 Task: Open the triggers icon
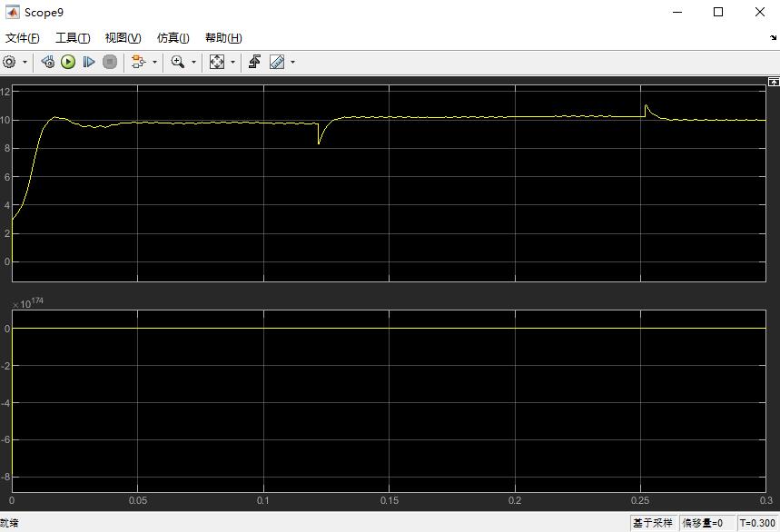coord(254,62)
